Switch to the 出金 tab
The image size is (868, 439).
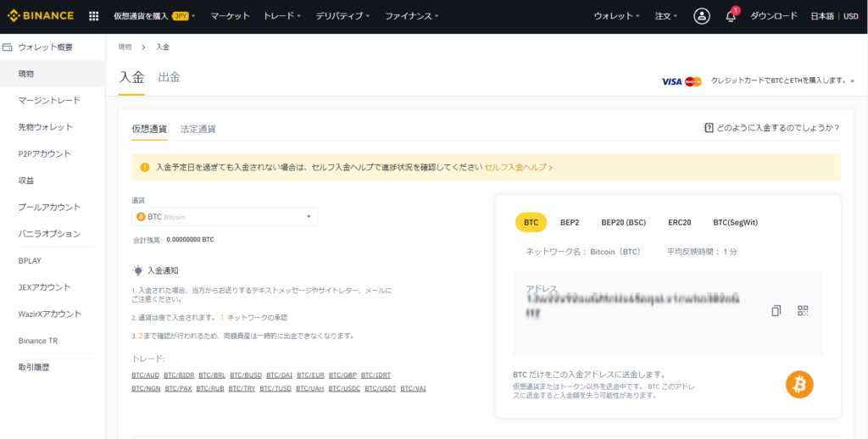pyautogui.click(x=170, y=77)
